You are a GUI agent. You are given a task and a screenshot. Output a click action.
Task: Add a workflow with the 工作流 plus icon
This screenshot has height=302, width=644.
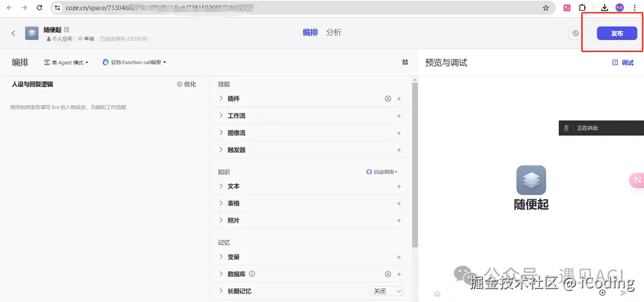pyautogui.click(x=399, y=116)
